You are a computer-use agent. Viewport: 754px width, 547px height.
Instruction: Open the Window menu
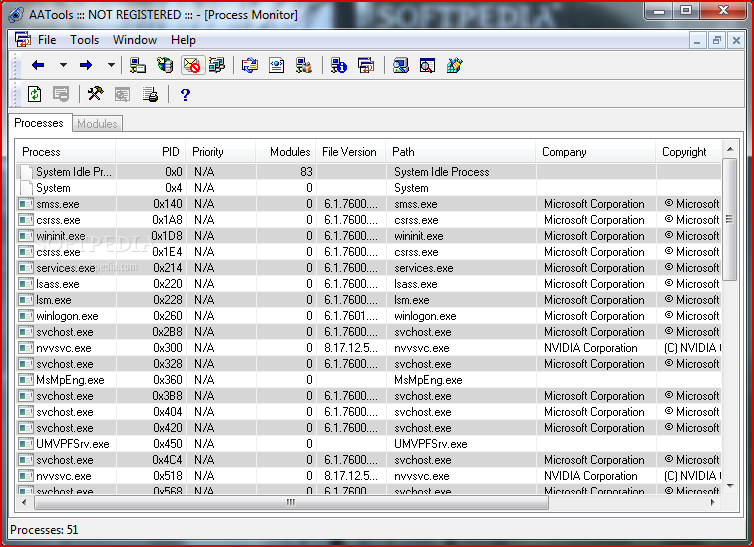point(135,40)
